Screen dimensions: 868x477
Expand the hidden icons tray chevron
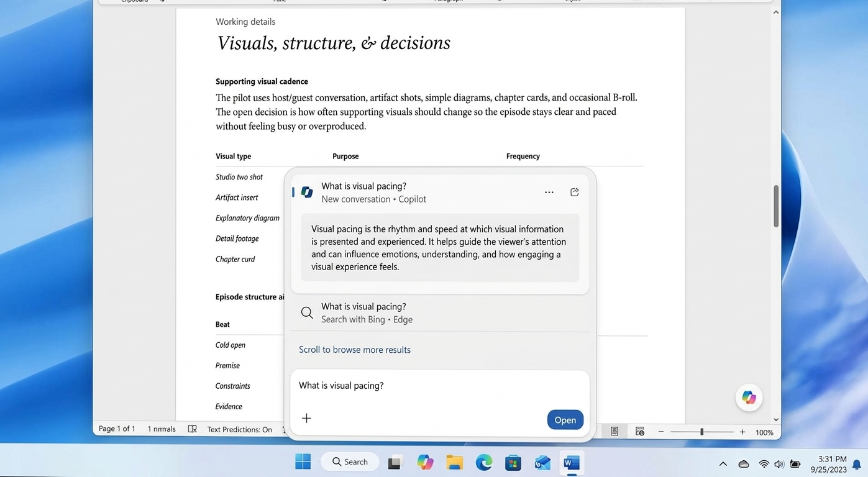723,464
